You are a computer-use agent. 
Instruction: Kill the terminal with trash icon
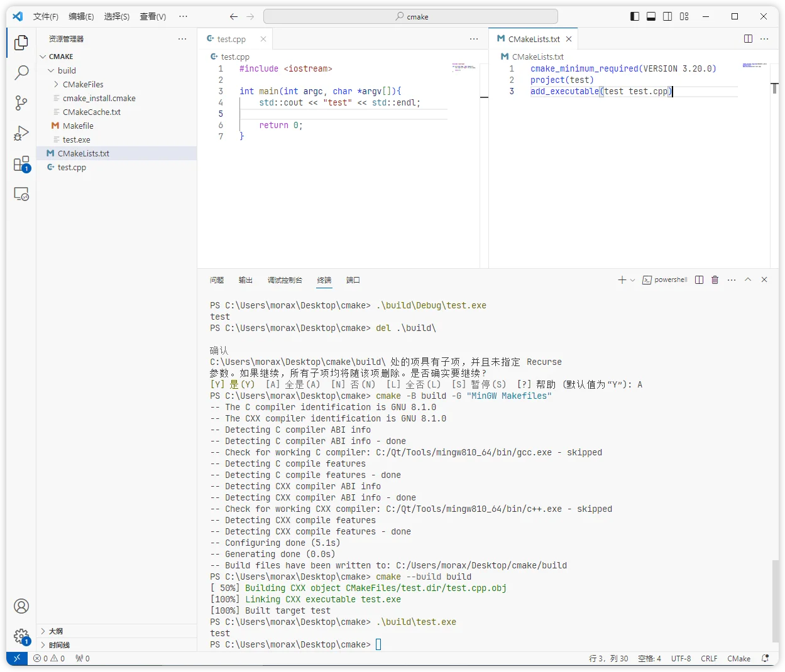coord(715,280)
